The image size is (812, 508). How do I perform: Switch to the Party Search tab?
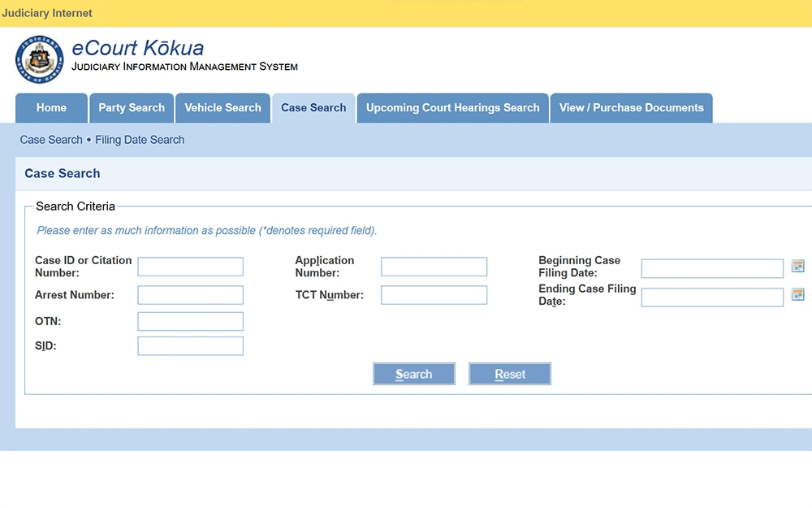click(x=132, y=108)
